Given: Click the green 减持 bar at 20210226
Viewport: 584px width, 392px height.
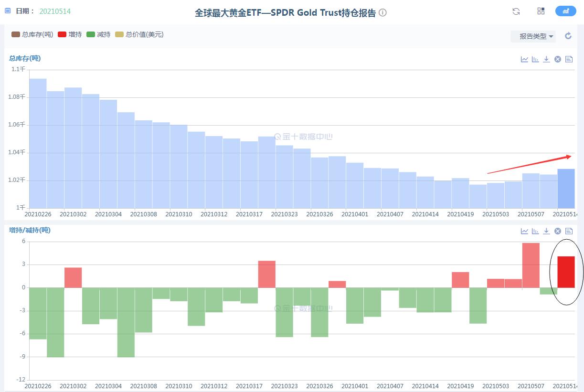Looking at the screenshot, I should click(38, 313).
